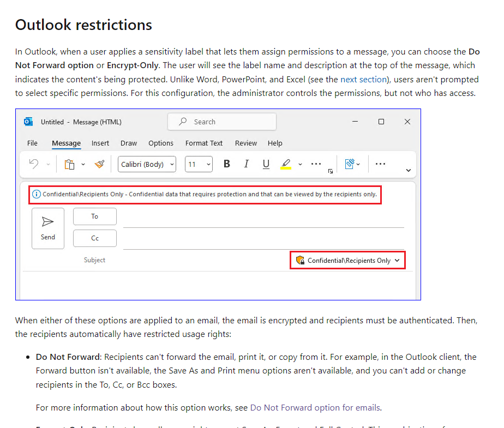Switch to the Format Text tab

point(204,143)
